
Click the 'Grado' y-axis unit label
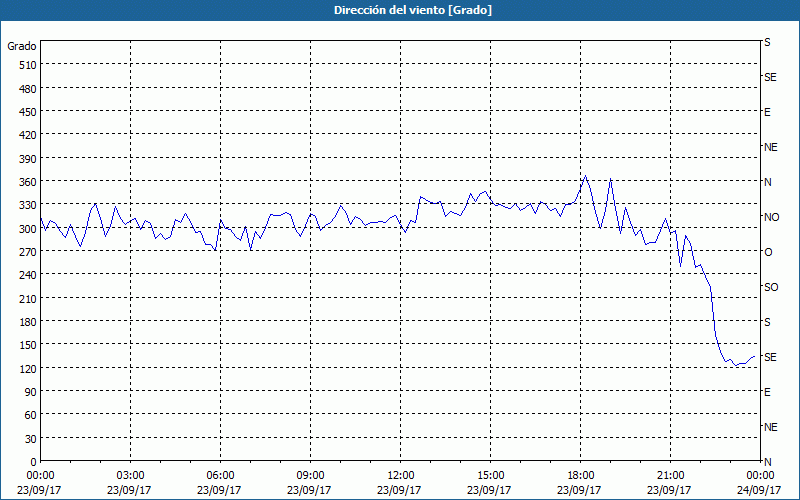22,46
